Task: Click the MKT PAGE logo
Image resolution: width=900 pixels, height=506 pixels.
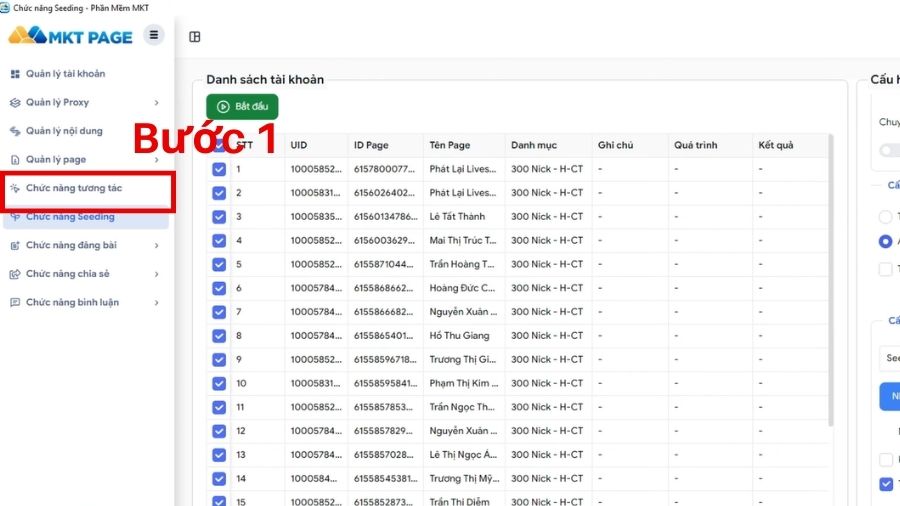Action: (70, 36)
